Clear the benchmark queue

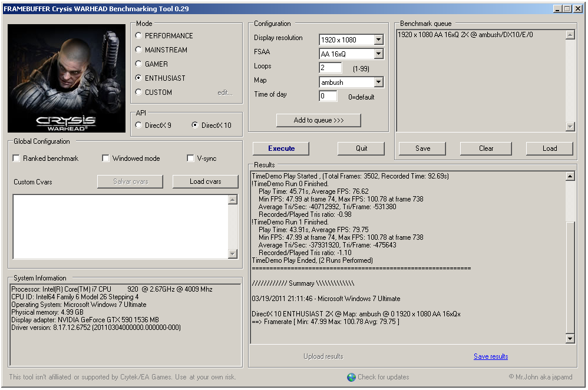[x=485, y=148]
